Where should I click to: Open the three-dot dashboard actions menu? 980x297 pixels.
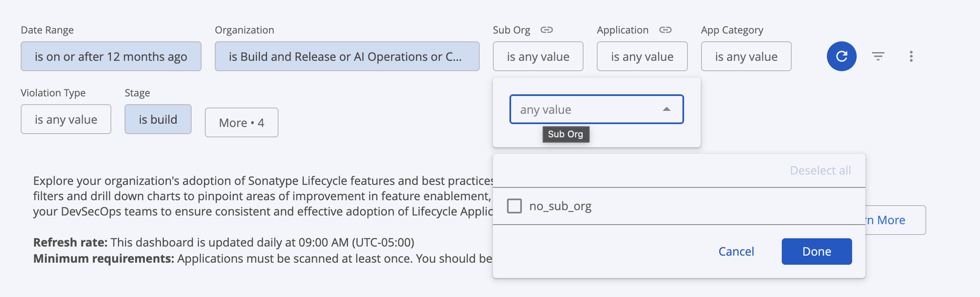click(x=911, y=56)
